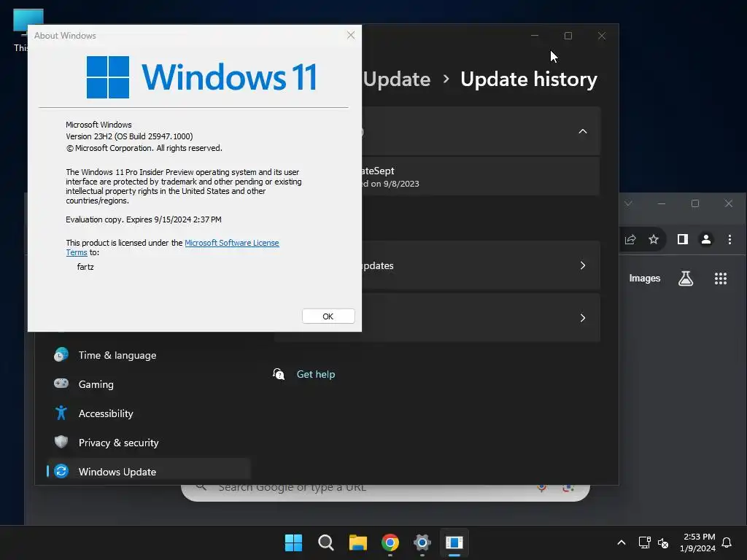Close the About Windows dialog
Image resolution: width=747 pixels, height=560 pixels.
pos(351,35)
